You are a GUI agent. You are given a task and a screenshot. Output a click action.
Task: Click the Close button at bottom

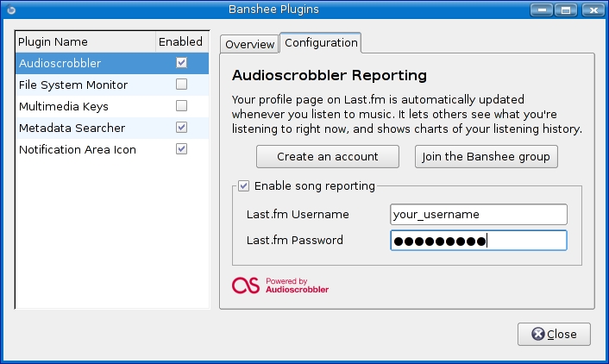pos(553,334)
